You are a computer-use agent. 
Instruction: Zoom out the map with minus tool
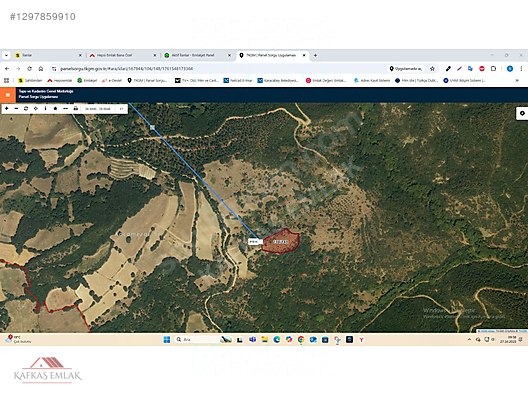(16, 109)
